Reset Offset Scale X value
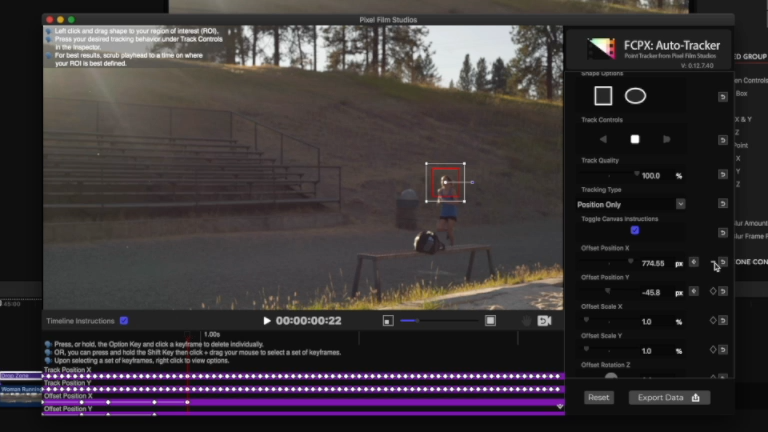Image resolution: width=768 pixels, height=432 pixels. coord(723,320)
